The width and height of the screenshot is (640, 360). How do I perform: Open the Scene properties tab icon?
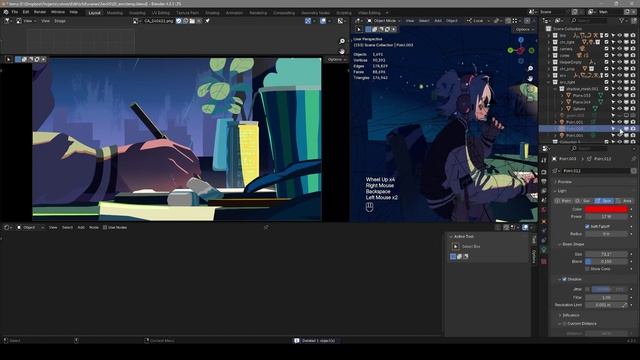pyautogui.click(x=544, y=200)
